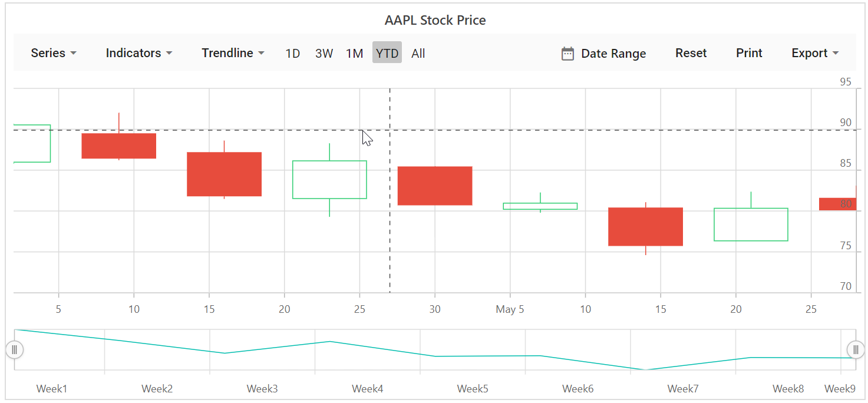Select the 1M period tab
The width and height of the screenshot is (868, 403).
click(x=355, y=53)
